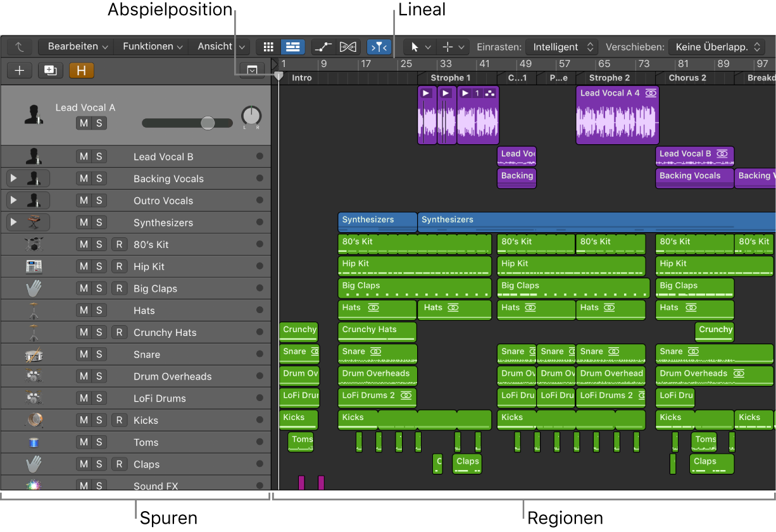This screenshot has width=776, height=532.
Task: Switch to the grid view icon
Action: 268,47
